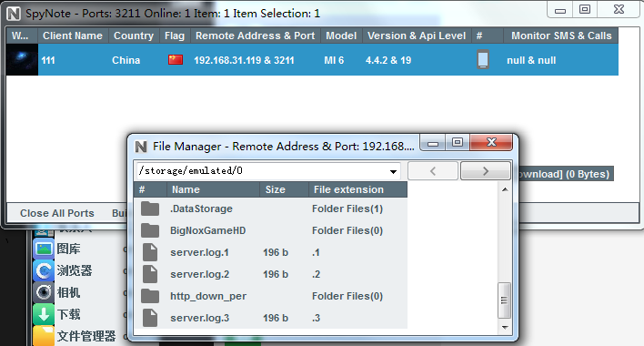Select the server.log.3 file icon
The height and width of the screenshot is (346, 644).
point(150,318)
